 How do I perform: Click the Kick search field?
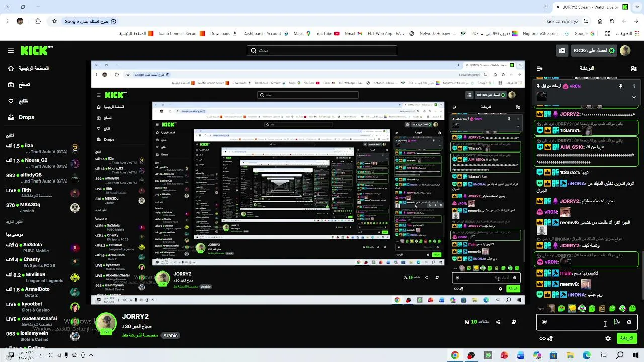tap(322, 51)
